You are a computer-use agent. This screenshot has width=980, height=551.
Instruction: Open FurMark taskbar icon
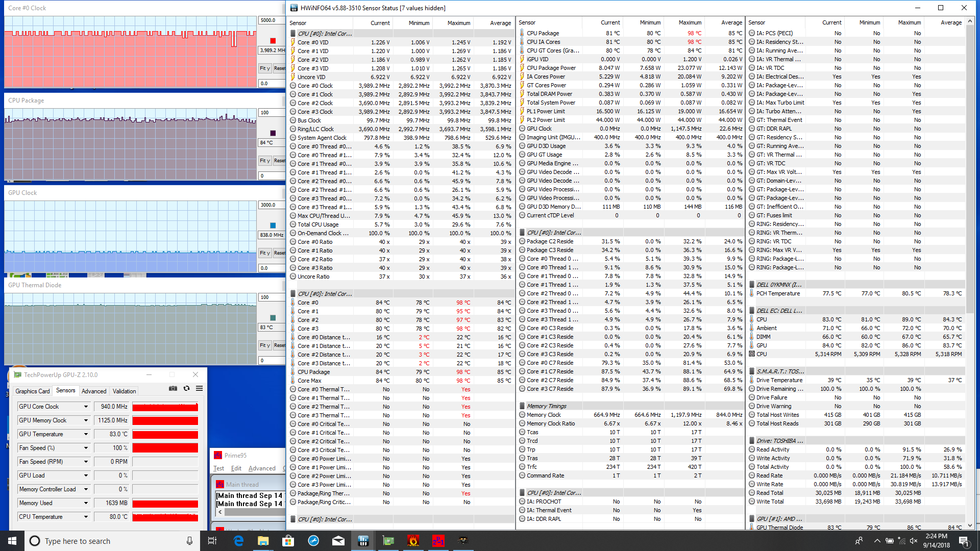coord(413,541)
